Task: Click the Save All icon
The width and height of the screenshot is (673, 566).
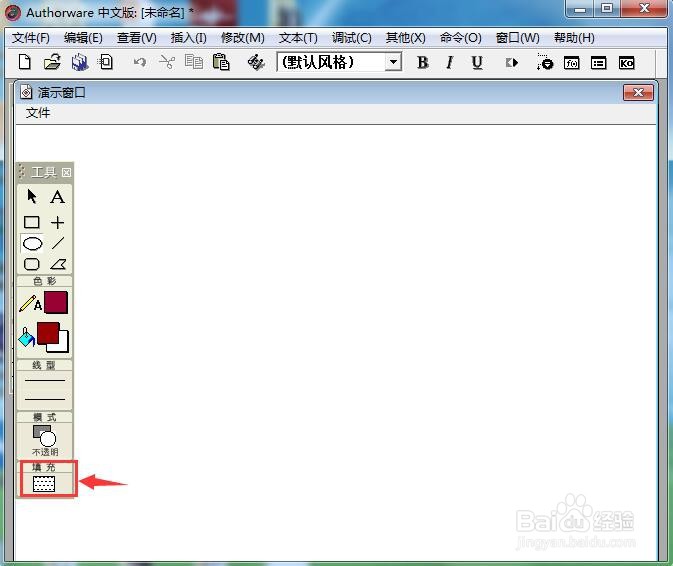Action: pyautogui.click(x=80, y=62)
